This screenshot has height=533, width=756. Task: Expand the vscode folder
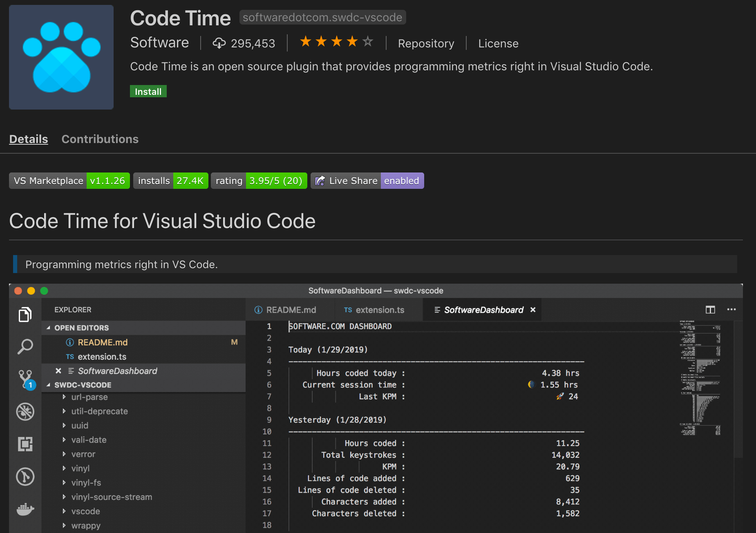(x=64, y=511)
